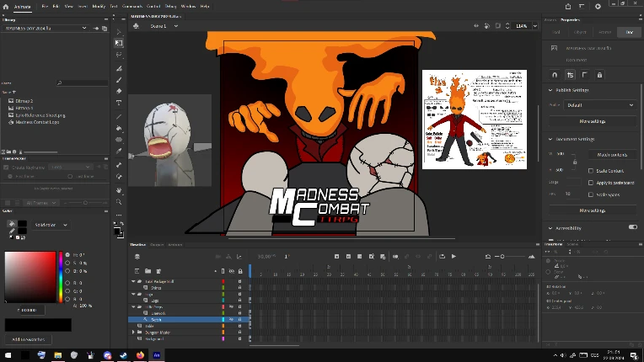Select the Bone tool
644x362 pixels.
click(x=119, y=165)
